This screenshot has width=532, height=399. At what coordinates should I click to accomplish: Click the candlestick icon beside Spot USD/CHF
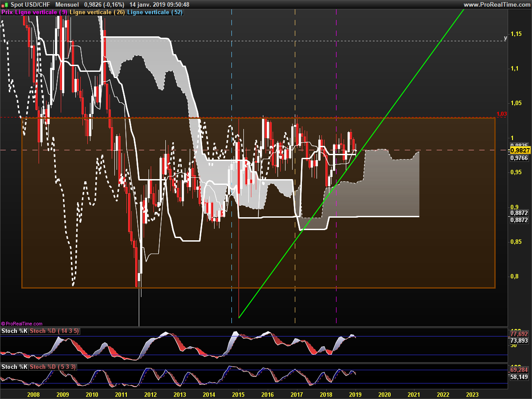pos(4,4)
